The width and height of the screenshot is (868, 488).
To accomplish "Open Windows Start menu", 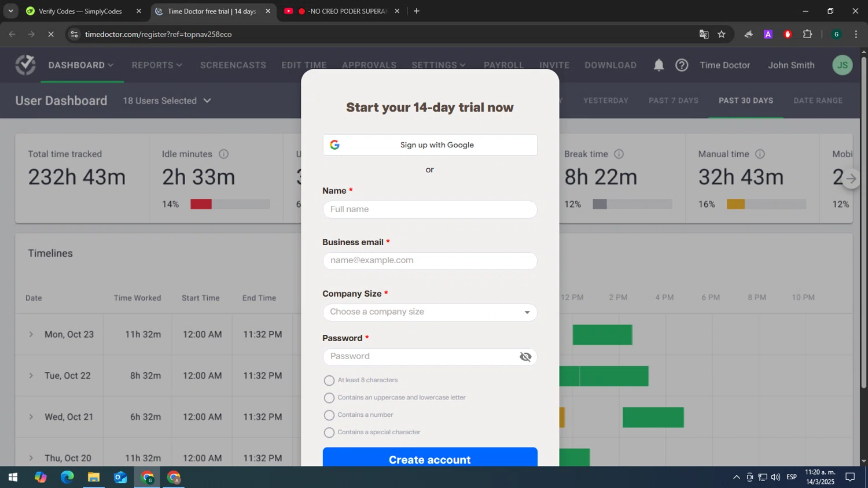I will pyautogui.click(x=13, y=477).
